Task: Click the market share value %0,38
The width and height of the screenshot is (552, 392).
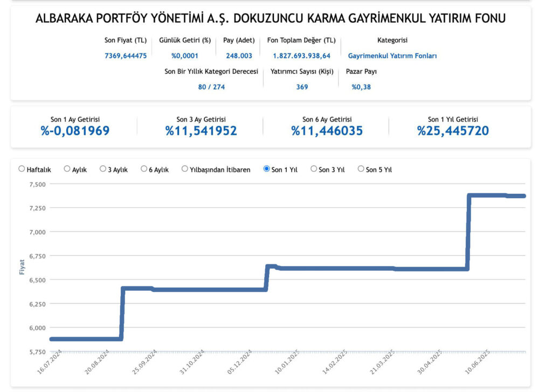Action: click(x=361, y=87)
